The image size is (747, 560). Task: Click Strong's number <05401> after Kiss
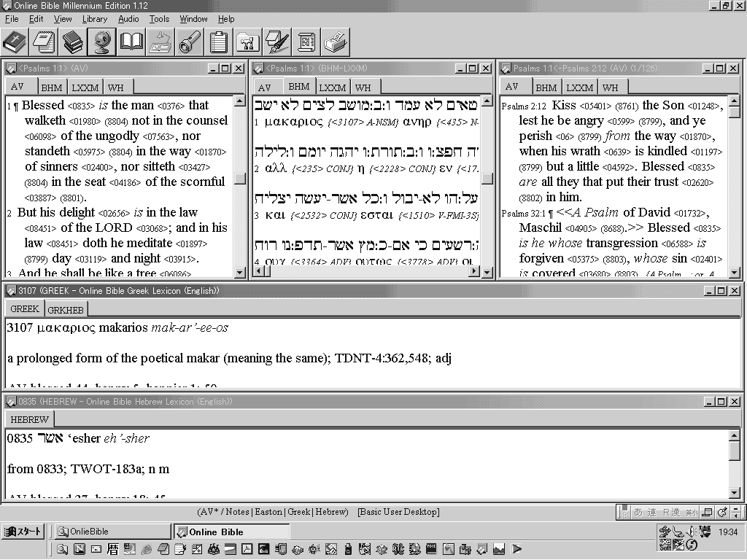coord(595,106)
